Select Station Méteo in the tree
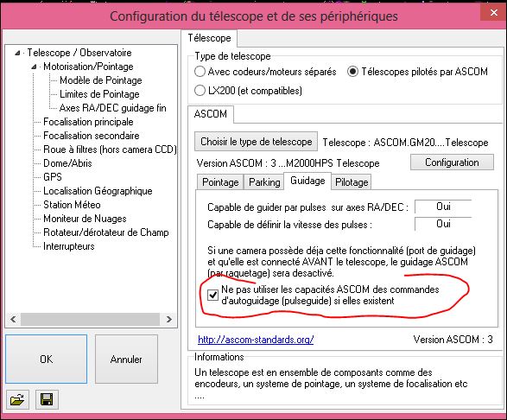507x420 pixels. click(x=72, y=205)
